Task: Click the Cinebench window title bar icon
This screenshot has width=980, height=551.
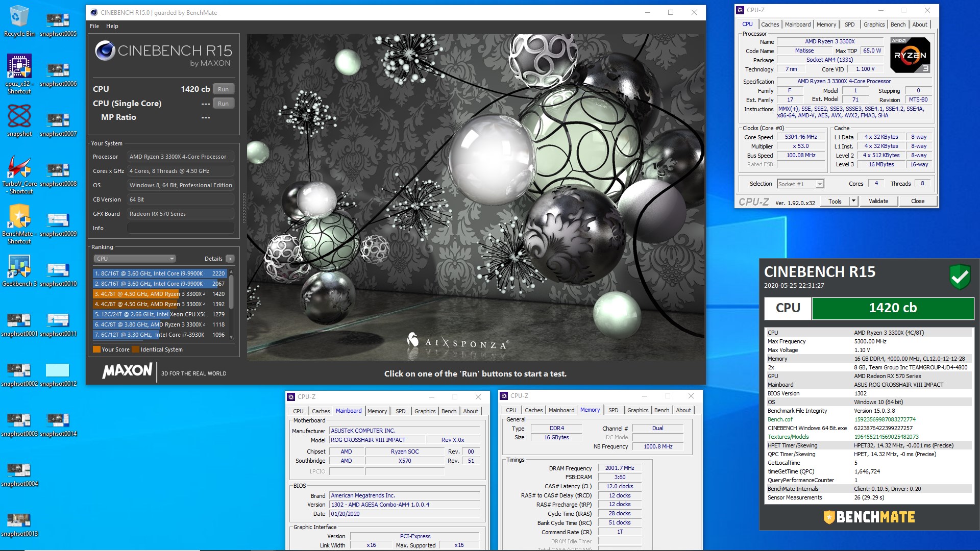Action: tap(93, 12)
